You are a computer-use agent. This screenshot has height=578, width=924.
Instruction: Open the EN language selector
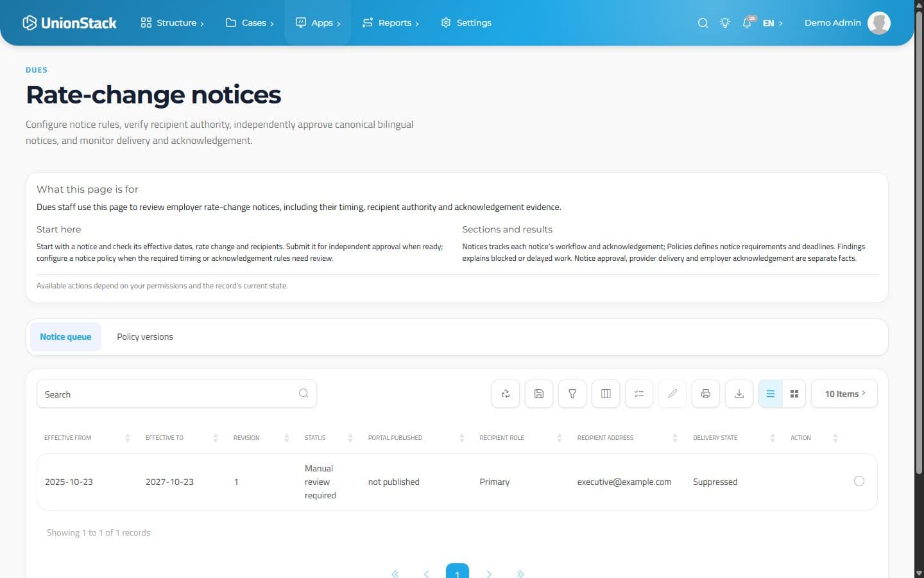click(x=773, y=22)
